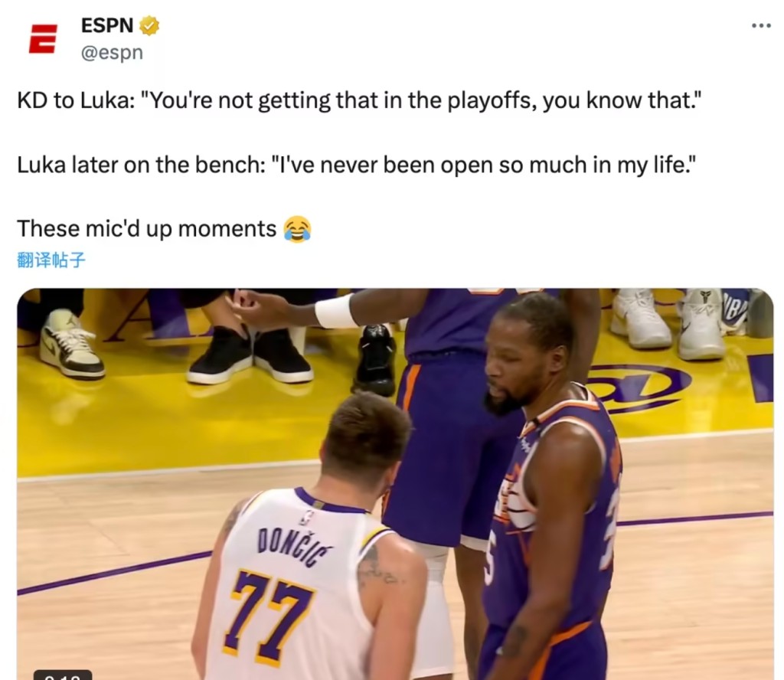Click the "Luka later on the bench" line
This screenshot has width=784, height=680.
point(356,165)
